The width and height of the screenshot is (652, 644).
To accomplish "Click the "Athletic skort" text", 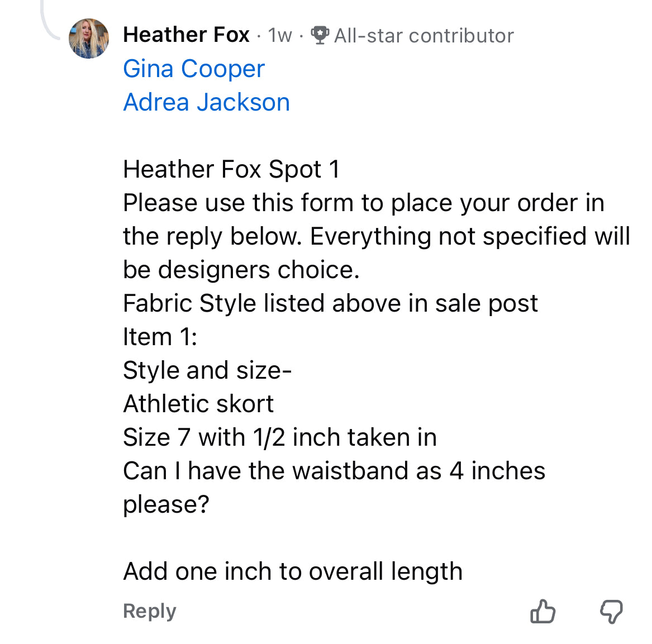I will [x=198, y=404].
